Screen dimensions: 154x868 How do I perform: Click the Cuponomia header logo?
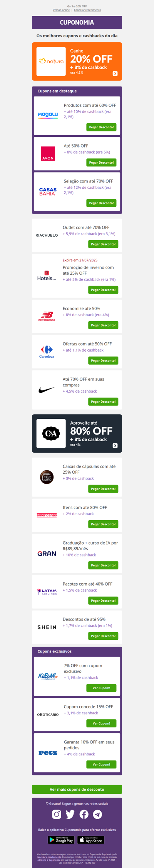(77, 22)
